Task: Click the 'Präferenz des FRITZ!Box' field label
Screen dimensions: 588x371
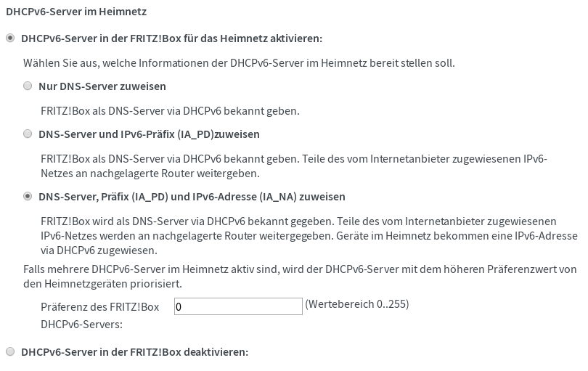Action: click(x=100, y=307)
